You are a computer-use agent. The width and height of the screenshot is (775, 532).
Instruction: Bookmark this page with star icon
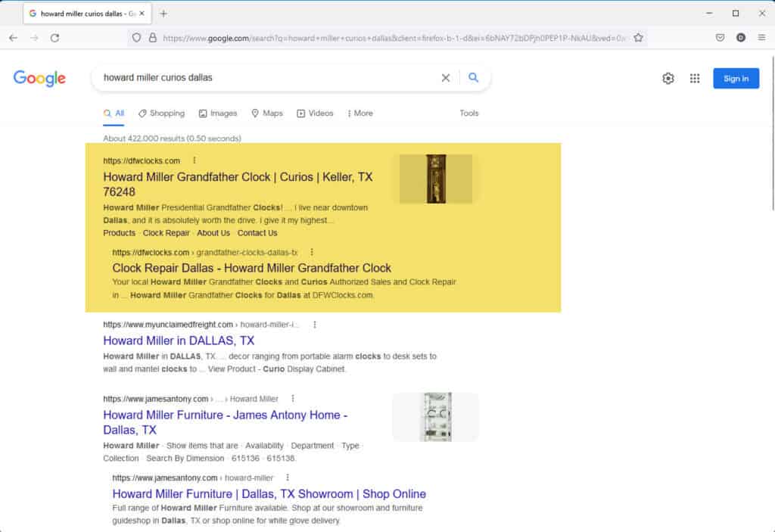point(638,38)
